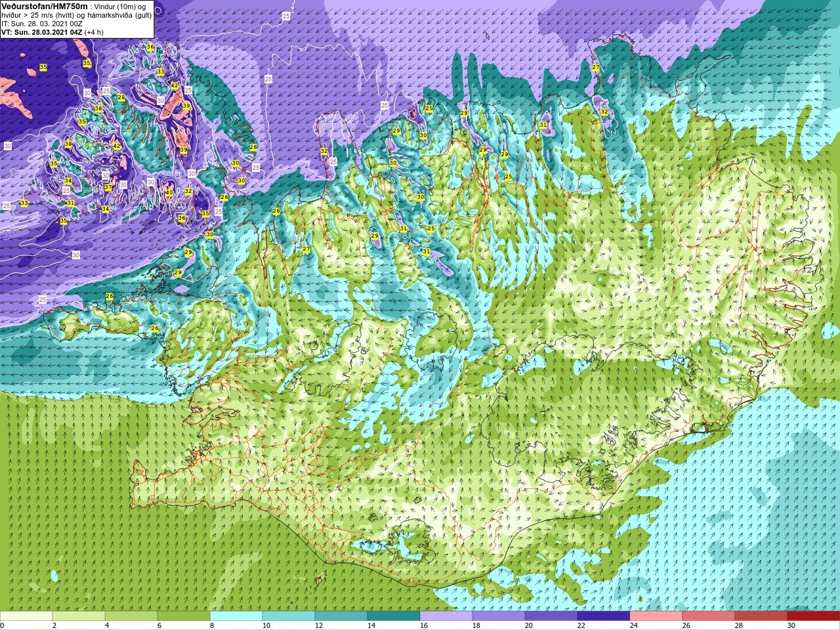The width and height of the screenshot is (840, 630).
Task: Click the 6–8 olive green legend swatch
Action: click(x=184, y=616)
